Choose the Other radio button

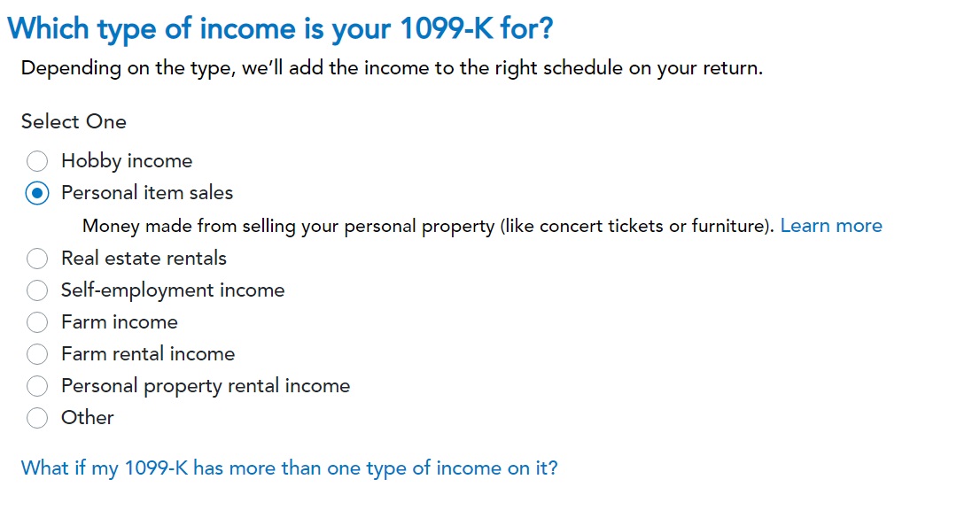[37, 418]
